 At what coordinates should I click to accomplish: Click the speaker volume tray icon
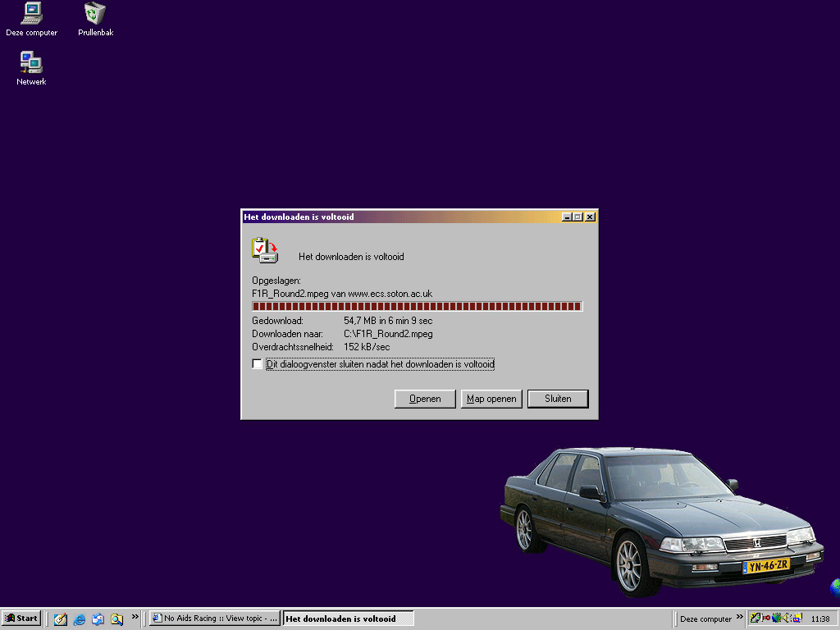tap(787, 619)
